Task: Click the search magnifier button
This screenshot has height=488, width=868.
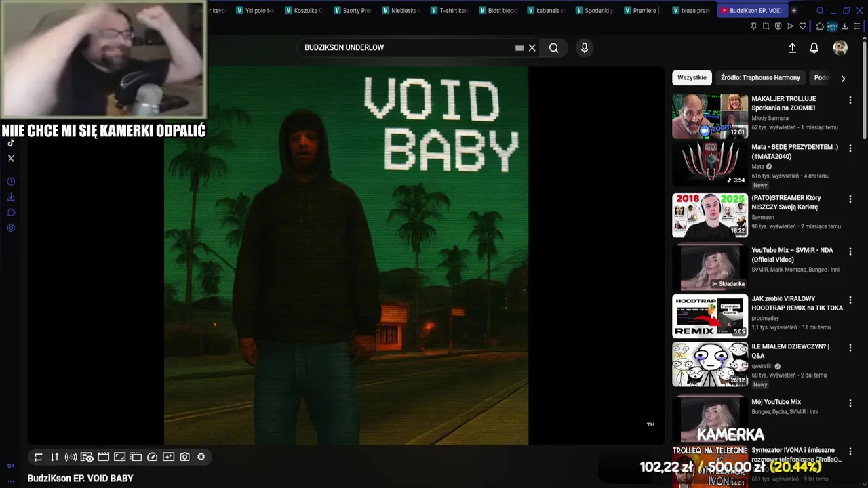Action: pyautogui.click(x=553, y=47)
